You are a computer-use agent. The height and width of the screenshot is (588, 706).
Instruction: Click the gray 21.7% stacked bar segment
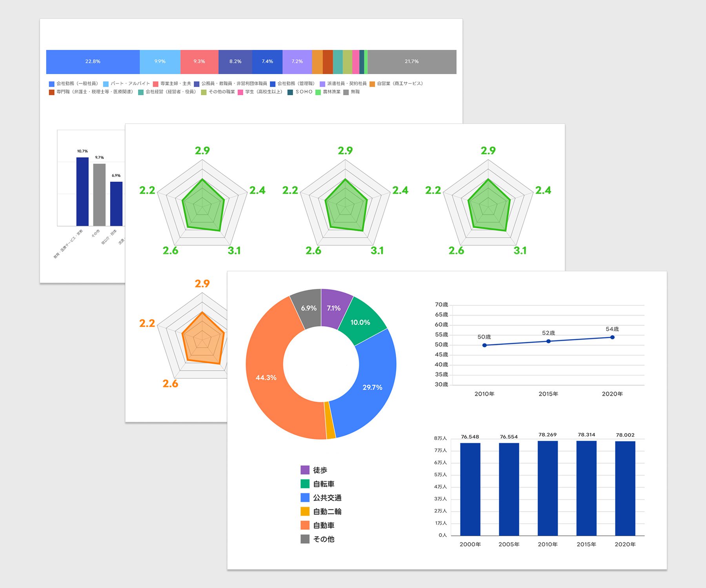click(x=411, y=62)
